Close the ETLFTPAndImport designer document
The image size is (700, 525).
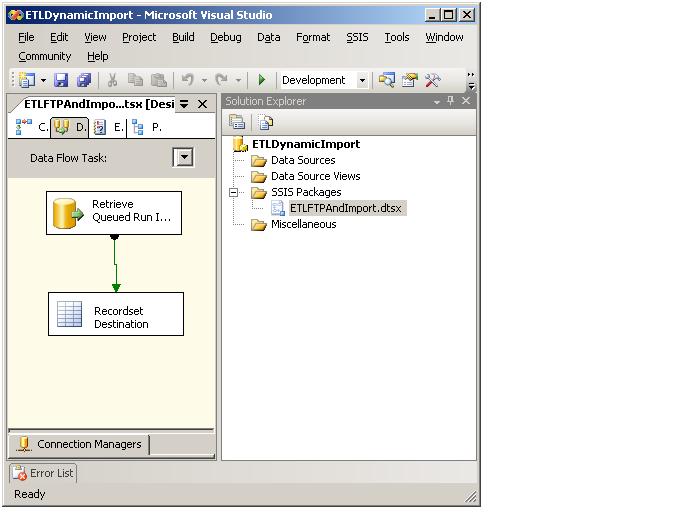[x=202, y=104]
